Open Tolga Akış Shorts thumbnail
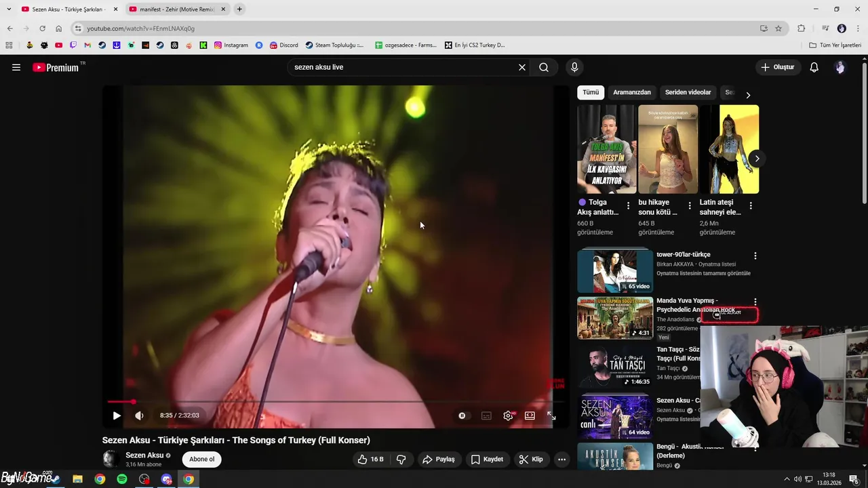868x488 pixels. coord(607,149)
